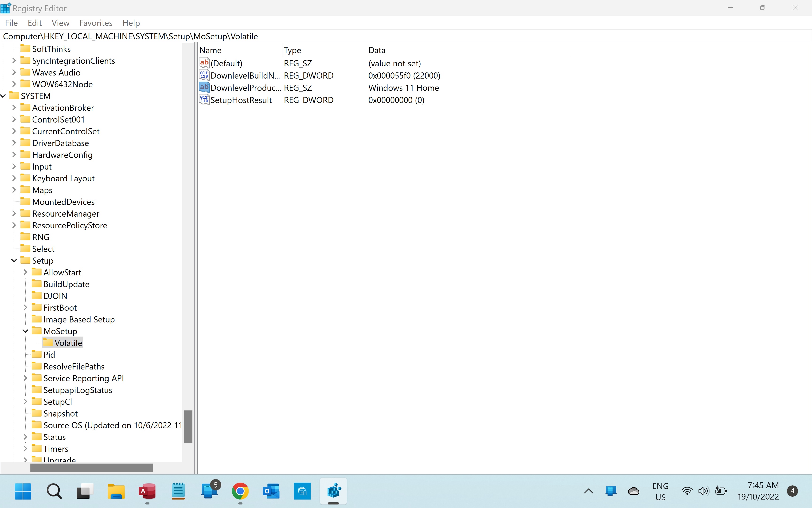Open the OneDrive tray icon

click(633, 491)
